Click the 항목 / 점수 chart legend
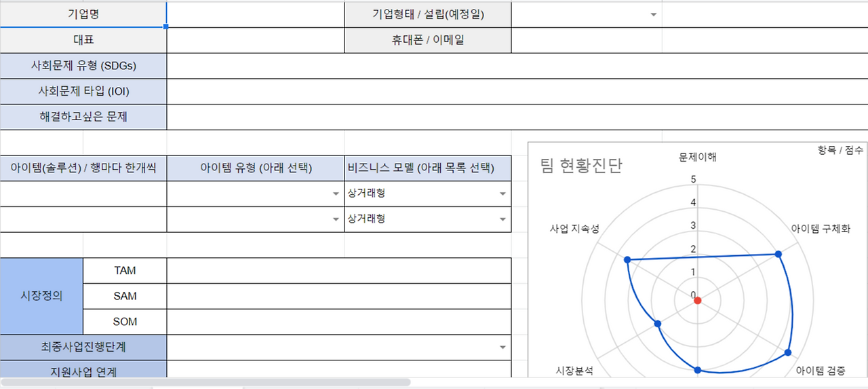 [x=840, y=151]
